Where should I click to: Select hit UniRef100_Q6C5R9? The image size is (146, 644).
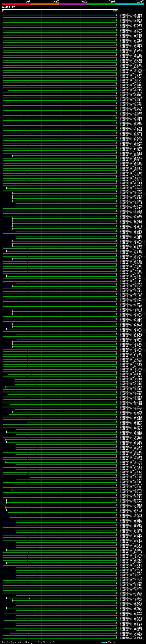pos(131,90)
